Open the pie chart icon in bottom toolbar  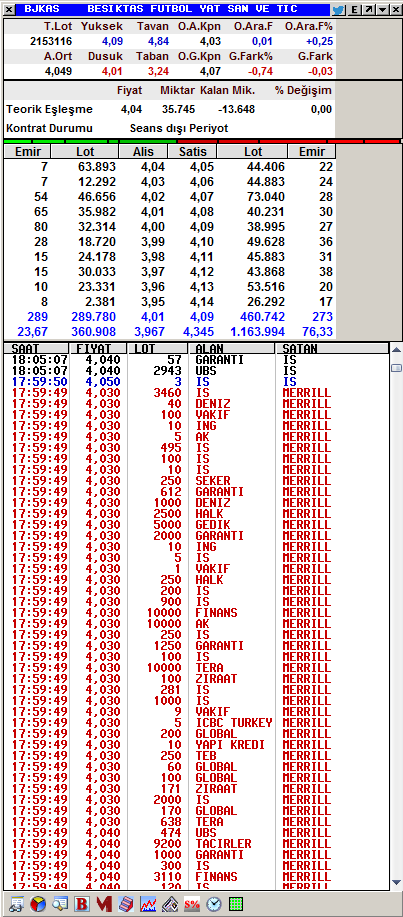tap(38, 904)
